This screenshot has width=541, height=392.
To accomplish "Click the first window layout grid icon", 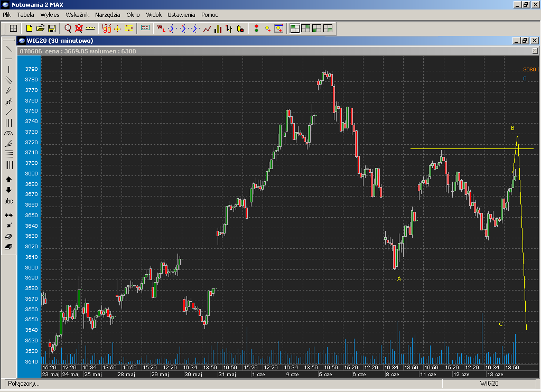I will (295, 28).
